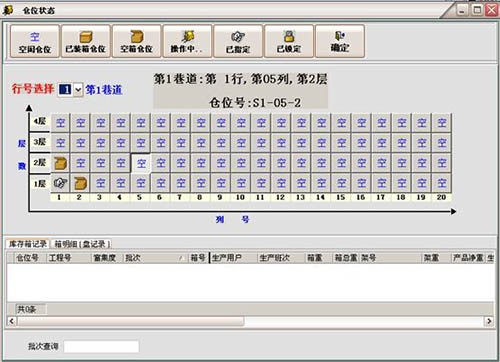Select empty slot at column 20, layer 2
Viewport: 500px width, 362px height.
coord(442,163)
